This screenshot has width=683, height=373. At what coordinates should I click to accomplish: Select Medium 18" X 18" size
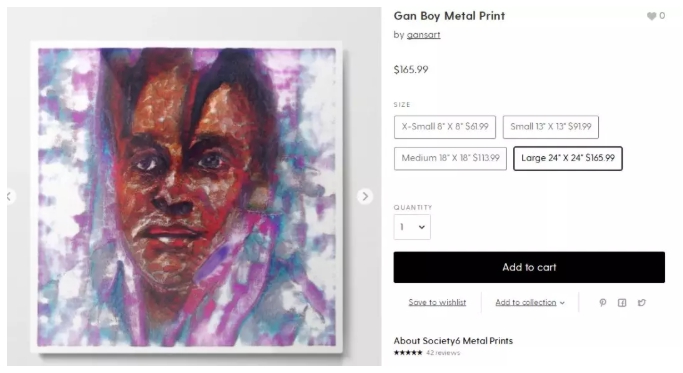450,158
